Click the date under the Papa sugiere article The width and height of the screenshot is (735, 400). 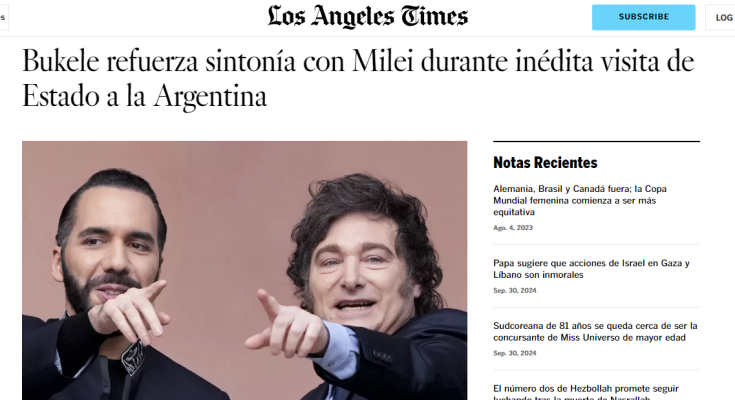pos(514,291)
